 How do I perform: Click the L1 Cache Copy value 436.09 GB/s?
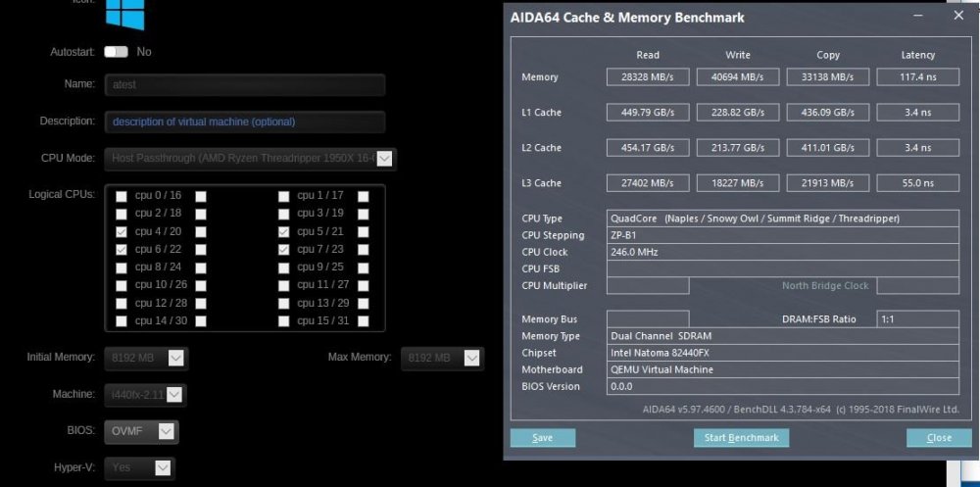pyautogui.click(x=828, y=113)
